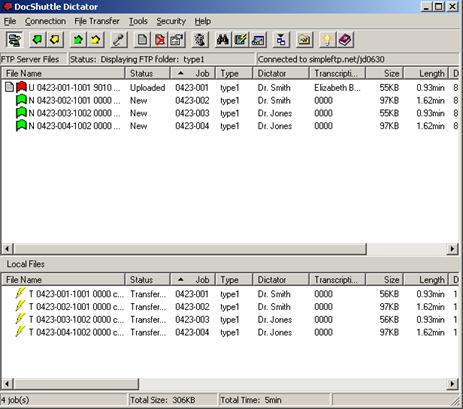463x409 pixels.
Task: Click the red X delete file icon
Action: click(160, 40)
